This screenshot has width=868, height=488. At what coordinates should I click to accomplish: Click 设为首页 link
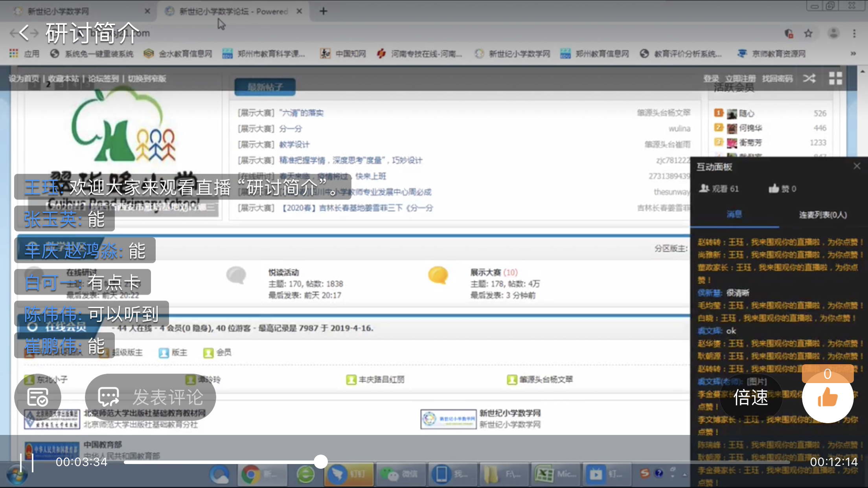[23, 79]
